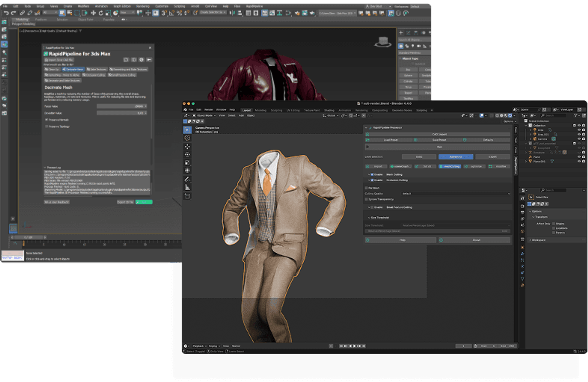This screenshot has height=382, width=588.
Task: Switch to the Shading workspace tab
Action: pyautogui.click(x=329, y=110)
